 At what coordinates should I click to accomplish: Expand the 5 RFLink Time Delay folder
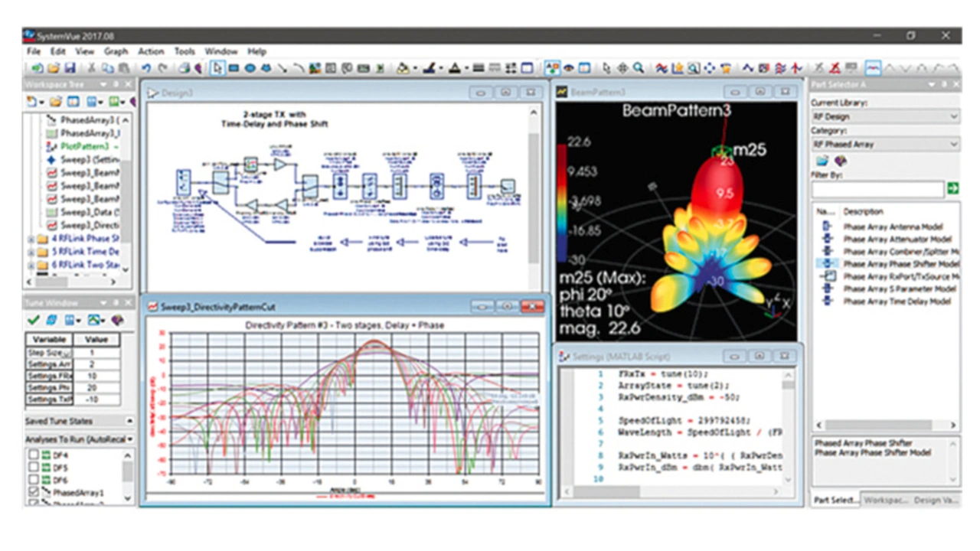tap(31, 252)
